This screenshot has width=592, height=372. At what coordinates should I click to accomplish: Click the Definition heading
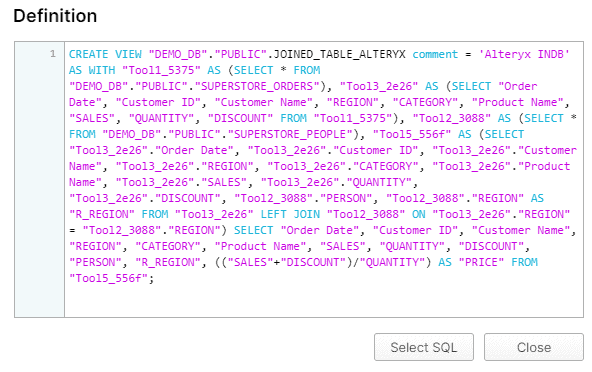click(55, 16)
